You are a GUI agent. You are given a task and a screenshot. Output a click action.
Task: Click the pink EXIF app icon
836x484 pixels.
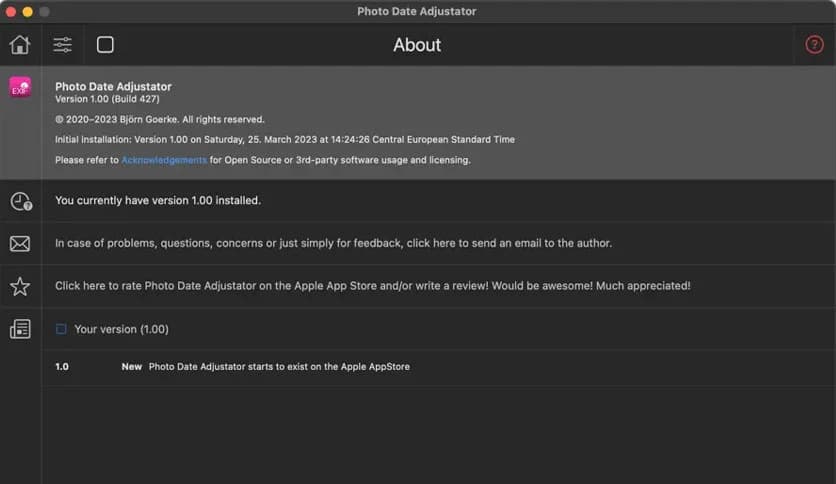pos(20,88)
